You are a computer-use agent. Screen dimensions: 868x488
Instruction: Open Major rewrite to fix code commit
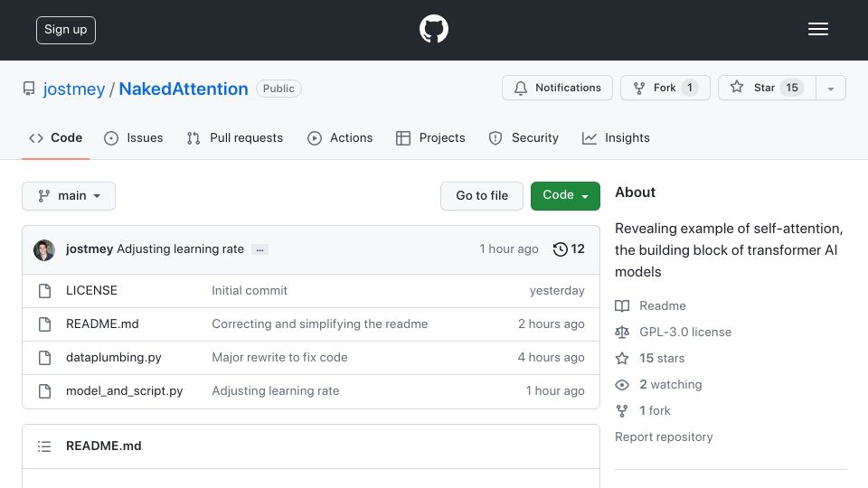(x=279, y=358)
